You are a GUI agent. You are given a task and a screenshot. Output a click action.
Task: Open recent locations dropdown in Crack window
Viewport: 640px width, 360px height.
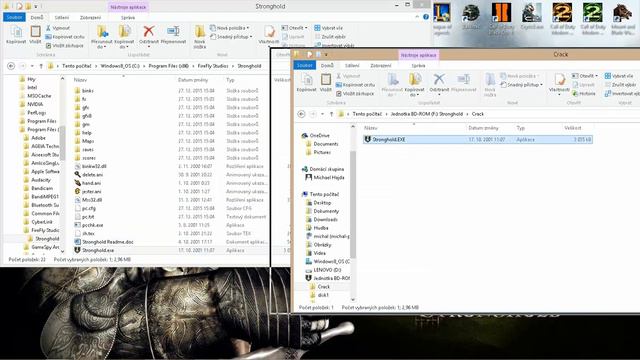point(322,114)
